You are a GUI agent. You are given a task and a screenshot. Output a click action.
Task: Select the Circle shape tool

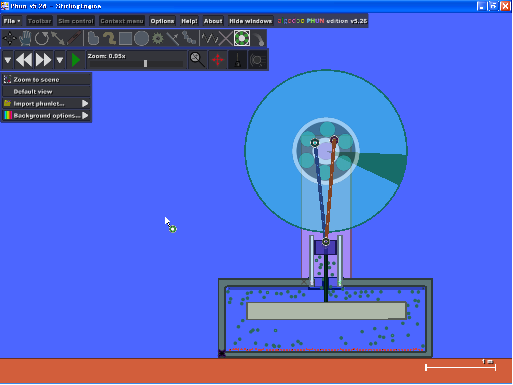141,39
